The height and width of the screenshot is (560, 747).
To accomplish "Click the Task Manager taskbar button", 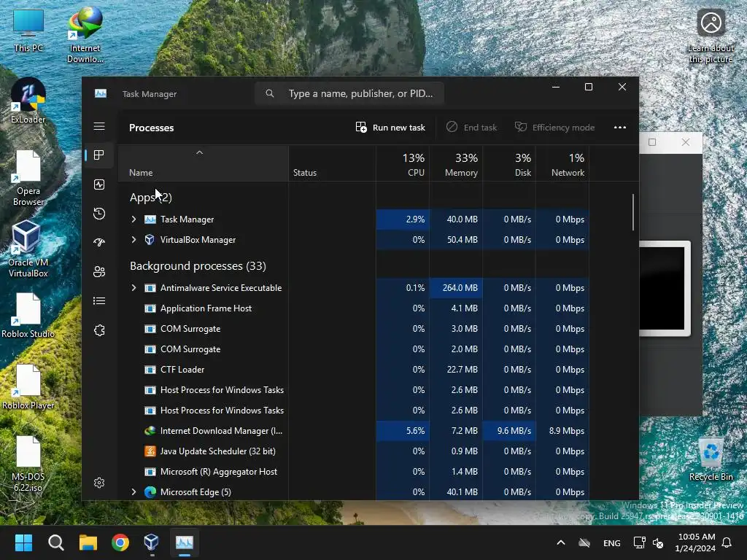I will [x=185, y=542].
